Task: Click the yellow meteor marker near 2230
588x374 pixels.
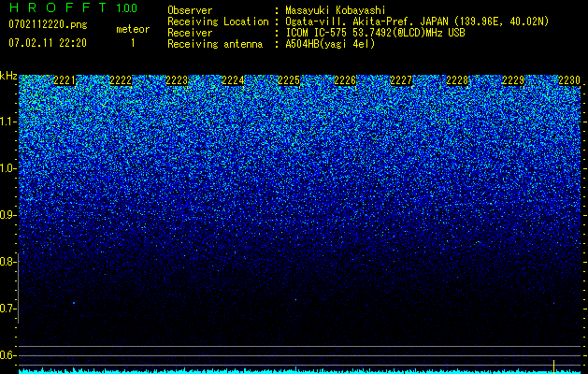Action: [553, 365]
